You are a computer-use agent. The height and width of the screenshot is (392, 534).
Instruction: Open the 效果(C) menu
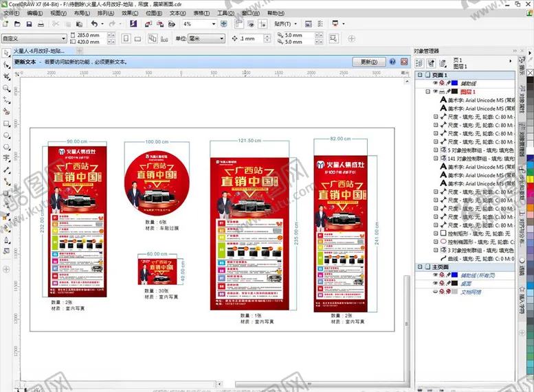point(130,13)
